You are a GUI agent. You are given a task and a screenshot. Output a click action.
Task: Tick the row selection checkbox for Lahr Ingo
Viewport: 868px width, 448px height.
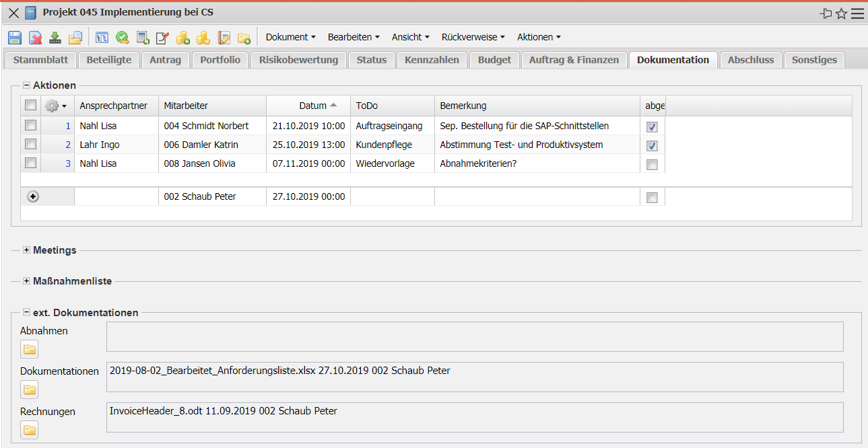click(x=30, y=144)
